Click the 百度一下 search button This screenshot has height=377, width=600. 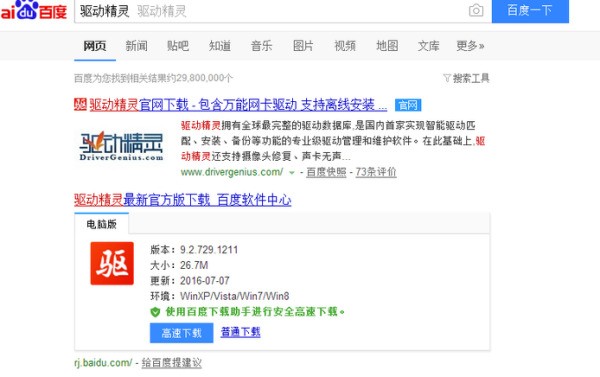pos(530,11)
